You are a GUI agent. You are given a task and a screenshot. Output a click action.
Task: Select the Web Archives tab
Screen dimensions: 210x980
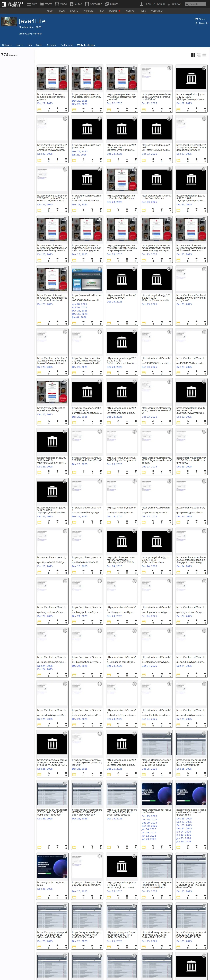86,45
